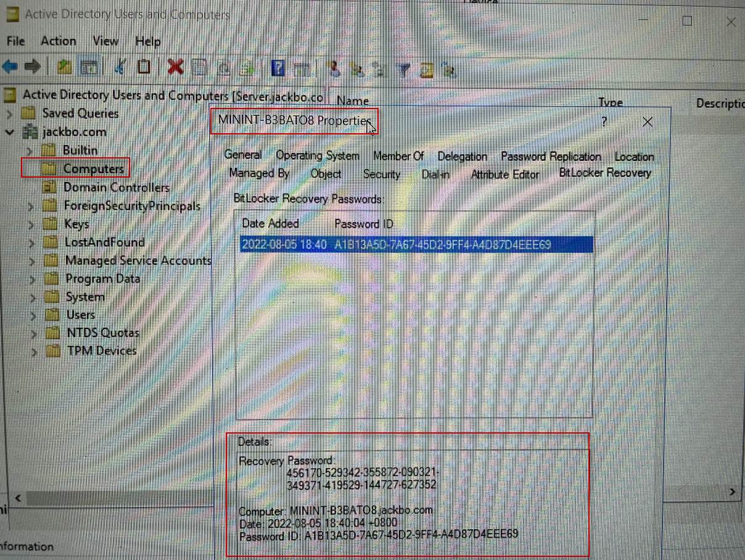Image resolution: width=745 pixels, height=560 pixels.
Task: Open MMC Help using the blue question-mark icon
Action: pos(278,68)
